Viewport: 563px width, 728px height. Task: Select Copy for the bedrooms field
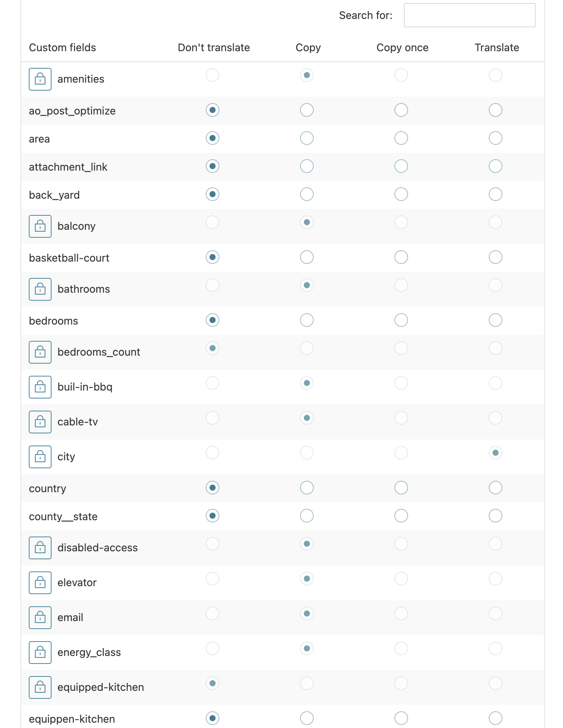pyautogui.click(x=307, y=320)
